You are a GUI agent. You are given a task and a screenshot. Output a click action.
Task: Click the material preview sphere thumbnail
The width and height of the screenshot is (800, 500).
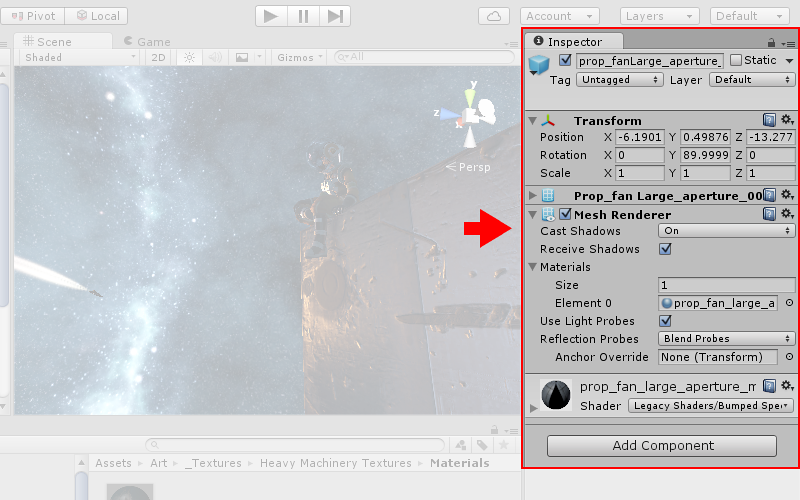tap(556, 395)
